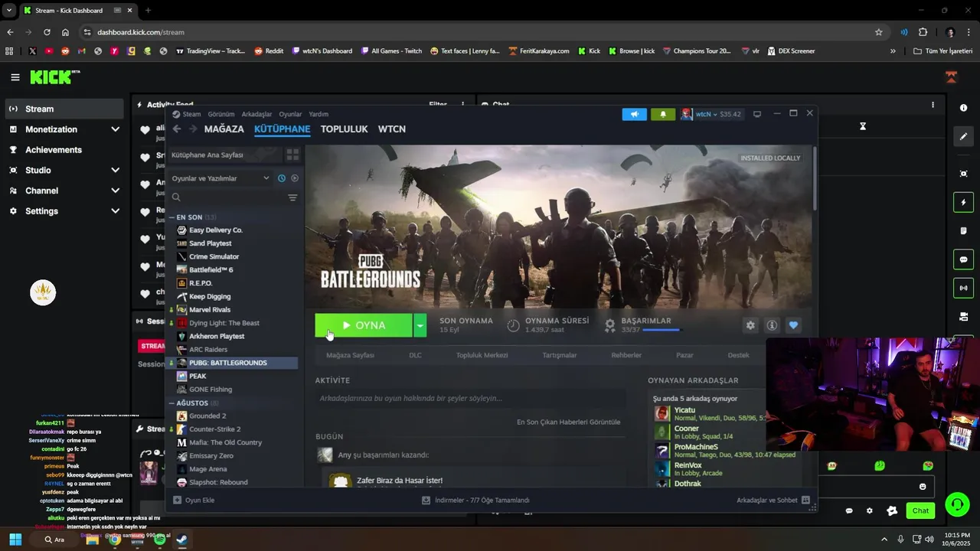The image size is (980, 551).
Task: Open Topluluk Merkezi link
Action: coord(482,355)
